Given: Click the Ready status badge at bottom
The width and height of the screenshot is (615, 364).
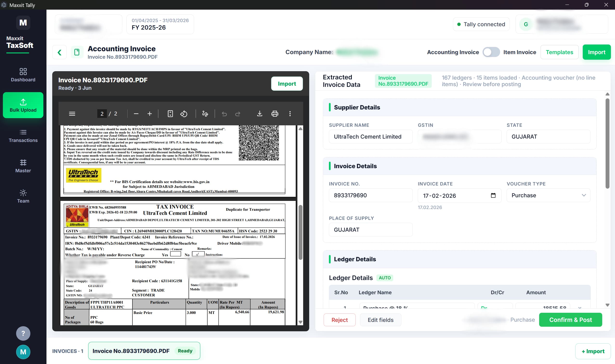Looking at the screenshot, I should tap(185, 351).
